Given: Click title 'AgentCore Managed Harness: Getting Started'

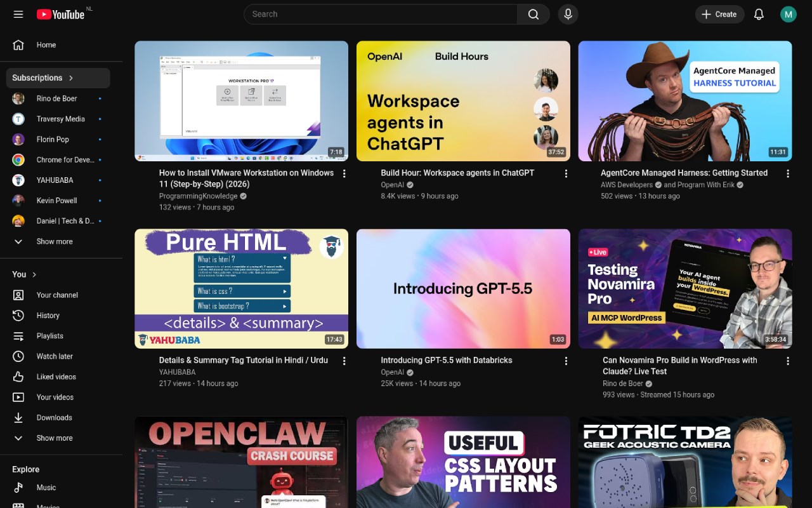Looking at the screenshot, I should 684,173.
